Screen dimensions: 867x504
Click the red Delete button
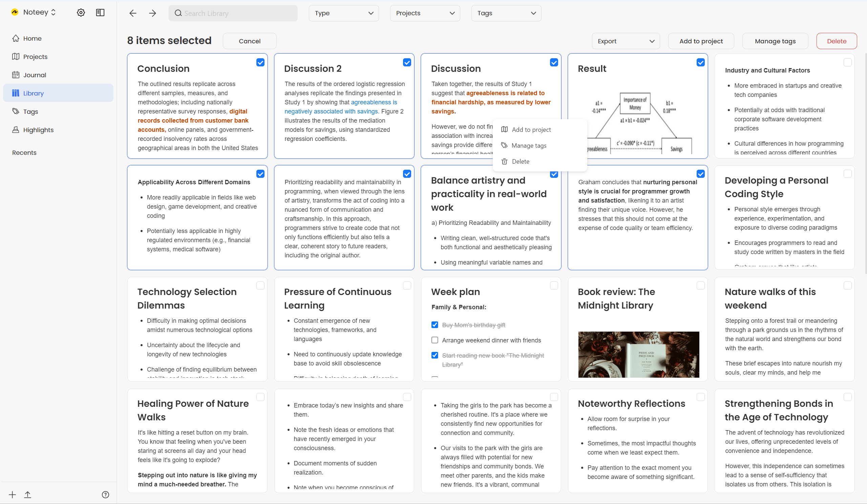pyautogui.click(x=837, y=41)
